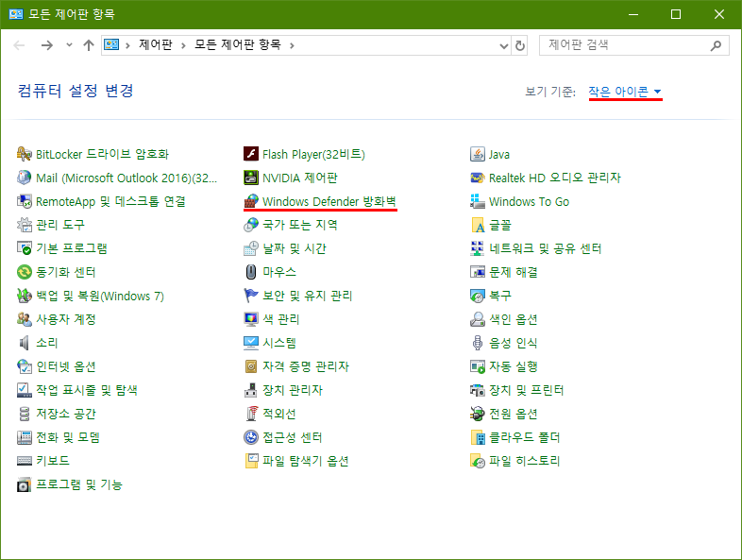This screenshot has height=560, width=742.
Task: Click the 모든 제어판 항목 breadcrumb segment
Action: coord(238,45)
